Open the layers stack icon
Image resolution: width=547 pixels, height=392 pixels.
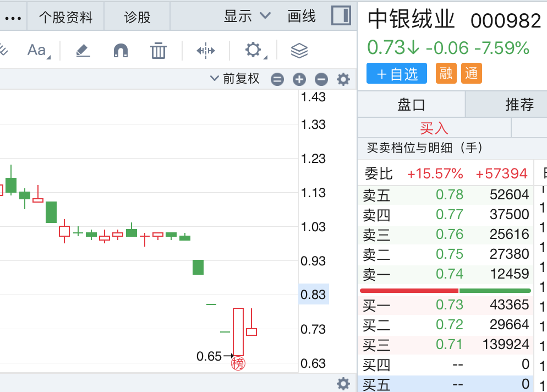299,51
